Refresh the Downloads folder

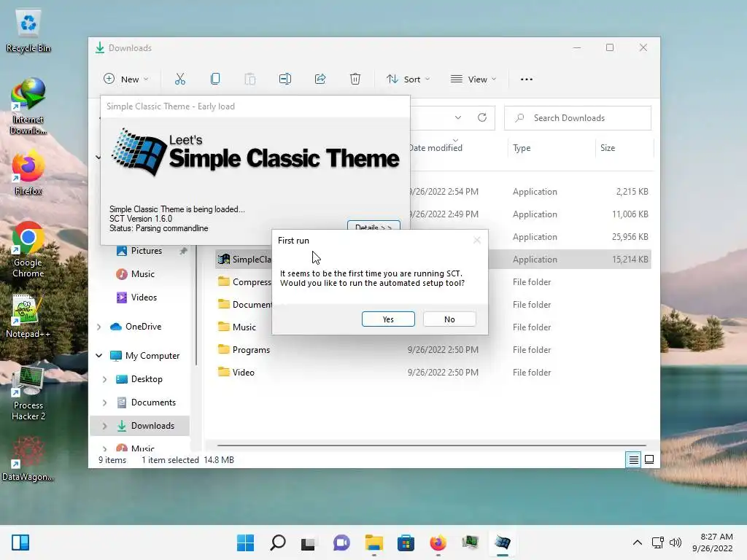tap(482, 117)
